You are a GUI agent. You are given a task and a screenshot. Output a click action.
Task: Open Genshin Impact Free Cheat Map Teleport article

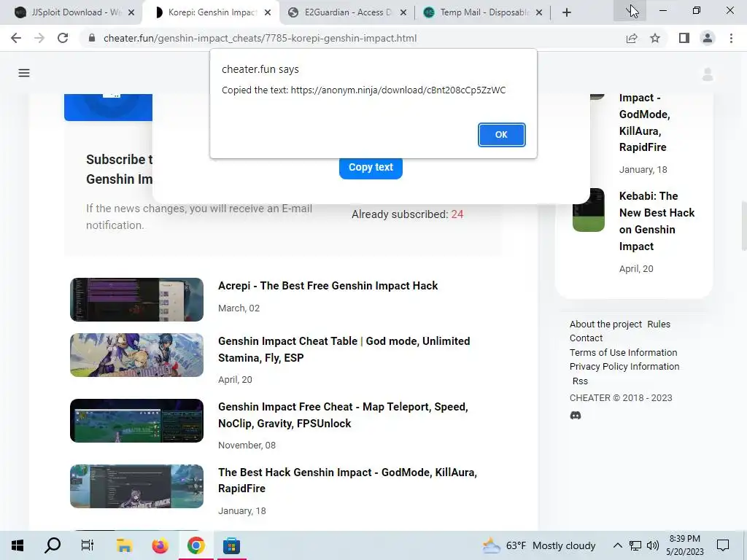click(x=343, y=415)
